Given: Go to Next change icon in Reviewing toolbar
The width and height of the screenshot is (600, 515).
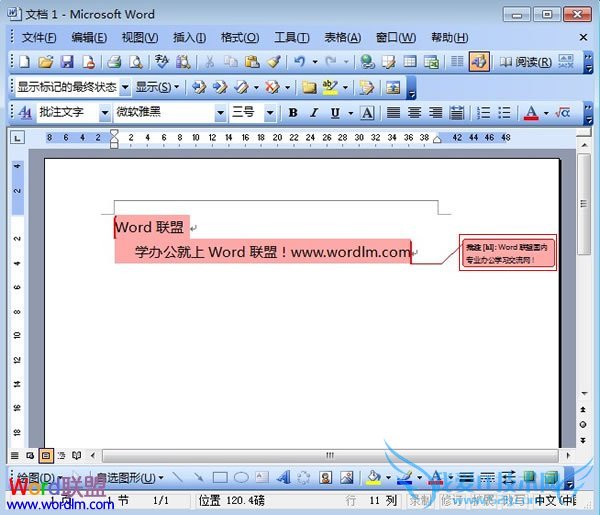Looking at the screenshot, I should click(220, 87).
